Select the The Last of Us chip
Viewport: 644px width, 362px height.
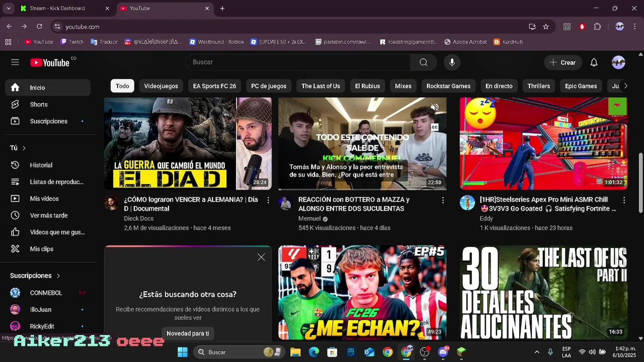tap(320, 86)
